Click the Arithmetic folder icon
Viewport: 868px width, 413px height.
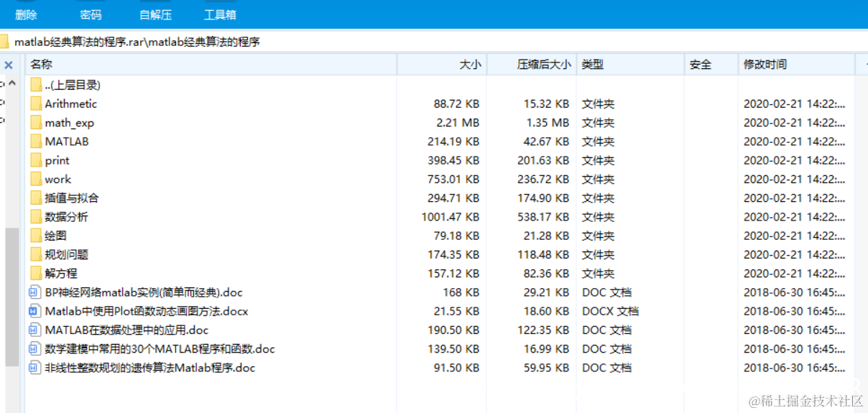[x=36, y=103]
